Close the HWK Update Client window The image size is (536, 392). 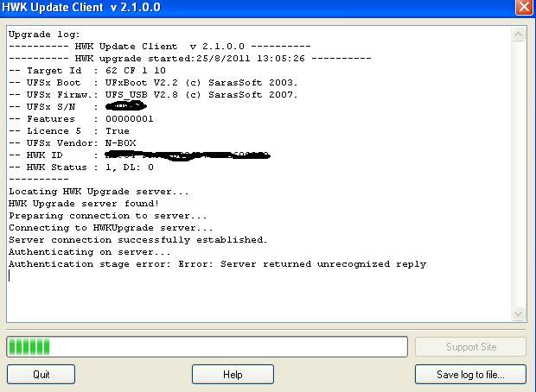point(524,7)
